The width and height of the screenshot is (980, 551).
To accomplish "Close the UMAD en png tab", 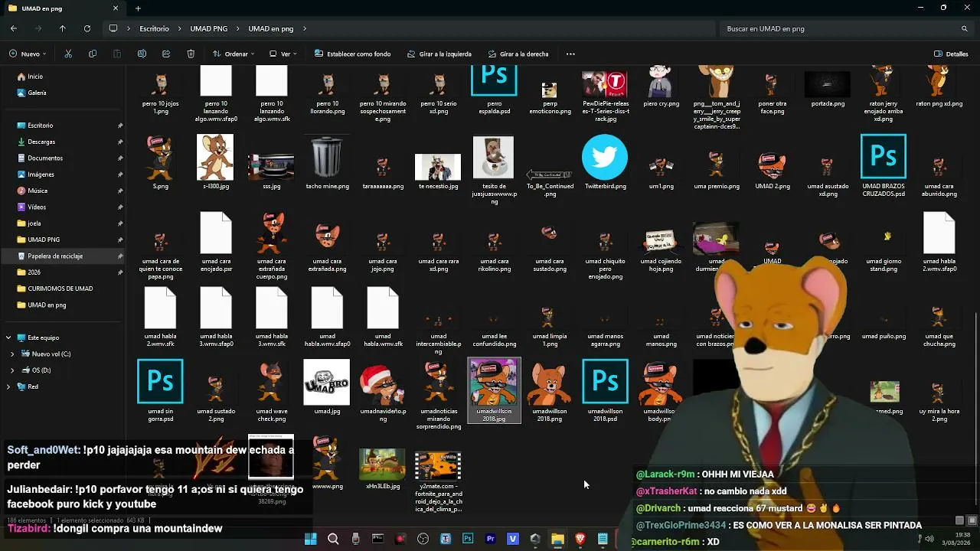I will (116, 8).
